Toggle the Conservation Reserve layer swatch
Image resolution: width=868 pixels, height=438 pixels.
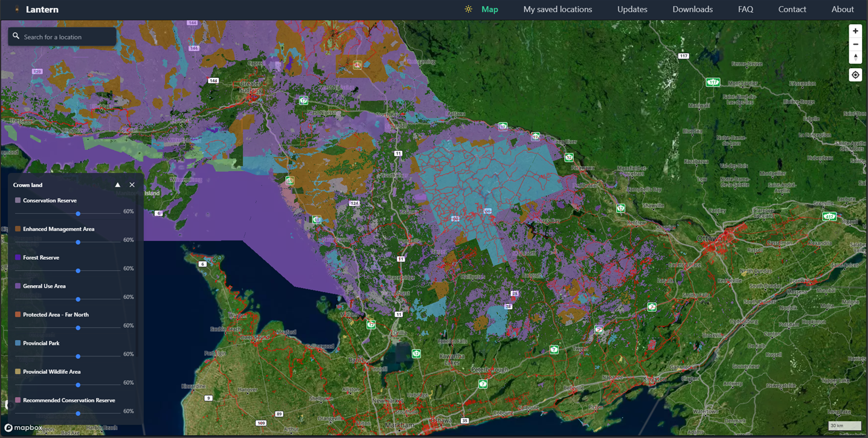(x=18, y=201)
